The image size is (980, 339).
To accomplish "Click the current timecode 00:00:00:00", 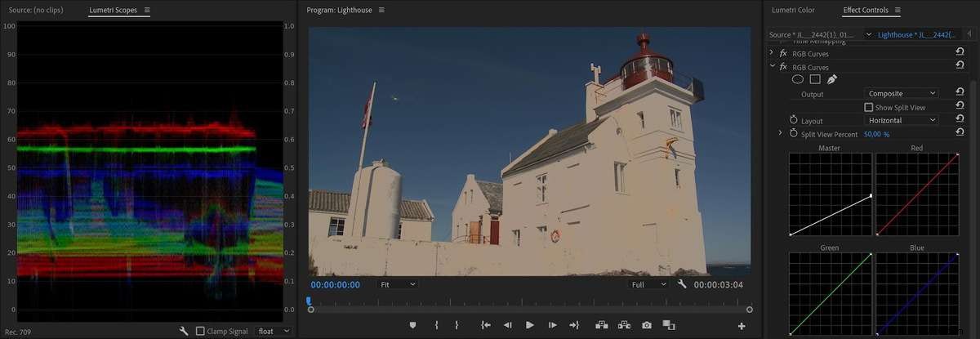I will [x=335, y=284].
